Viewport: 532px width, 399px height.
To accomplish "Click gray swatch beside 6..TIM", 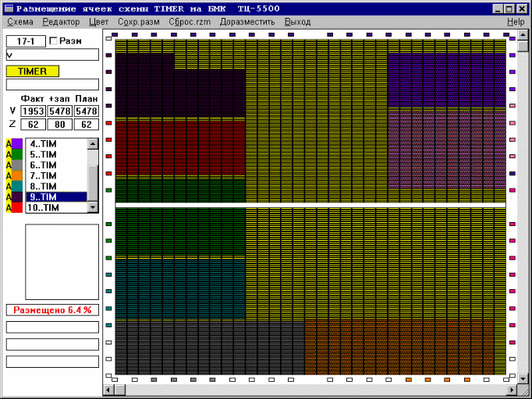I will (x=17, y=165).
